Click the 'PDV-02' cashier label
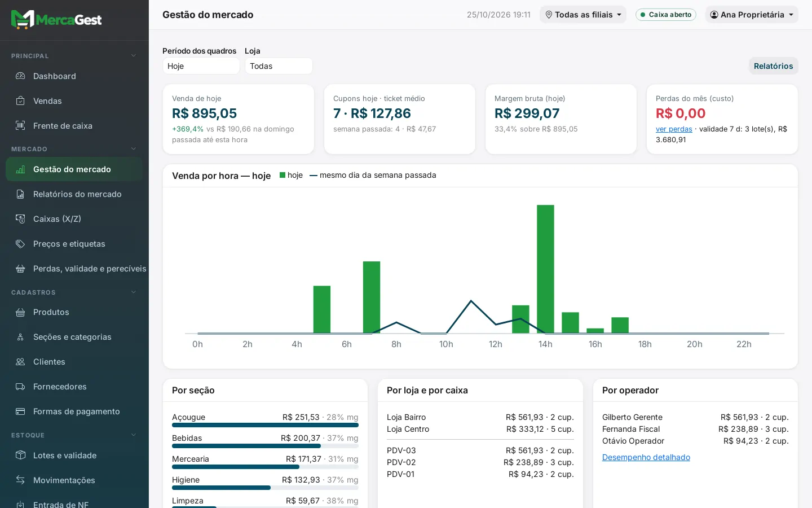This screenshot has height=508, width=812. [x=401, y=462]
